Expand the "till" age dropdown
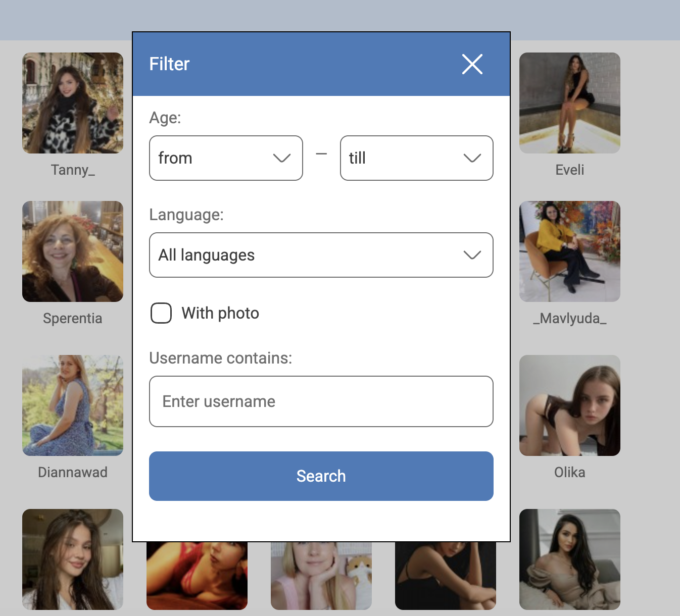This screenshot has height=616, width=680. 416,158
